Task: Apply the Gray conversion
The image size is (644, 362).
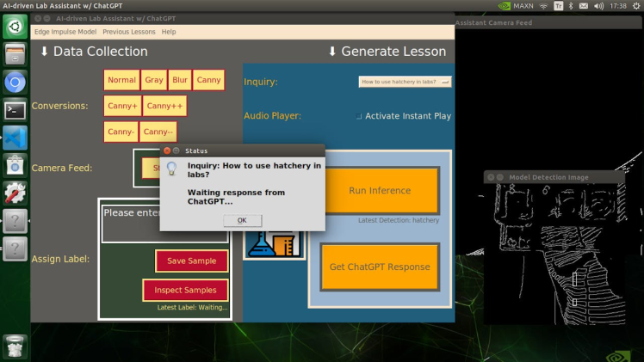Action: (x=154, y=80)
